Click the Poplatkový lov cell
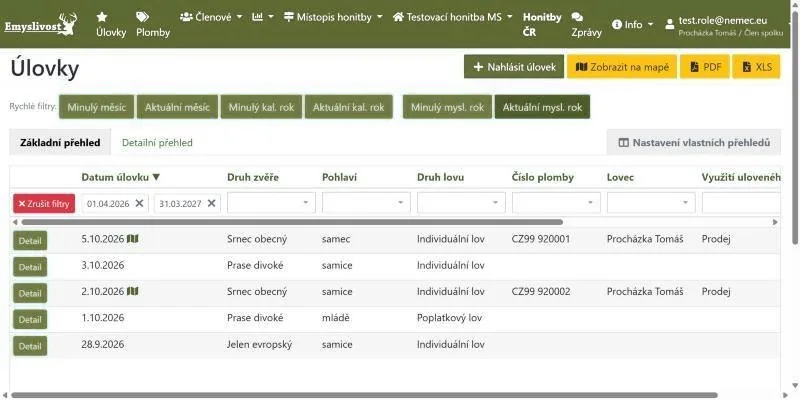Screen dimensions: 800x400 point(449,318)
